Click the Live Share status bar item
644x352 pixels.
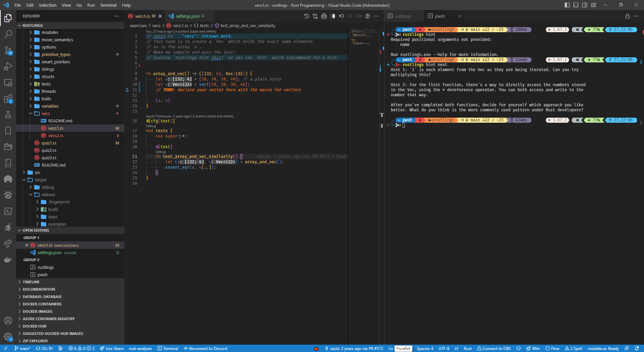point(112,349)
